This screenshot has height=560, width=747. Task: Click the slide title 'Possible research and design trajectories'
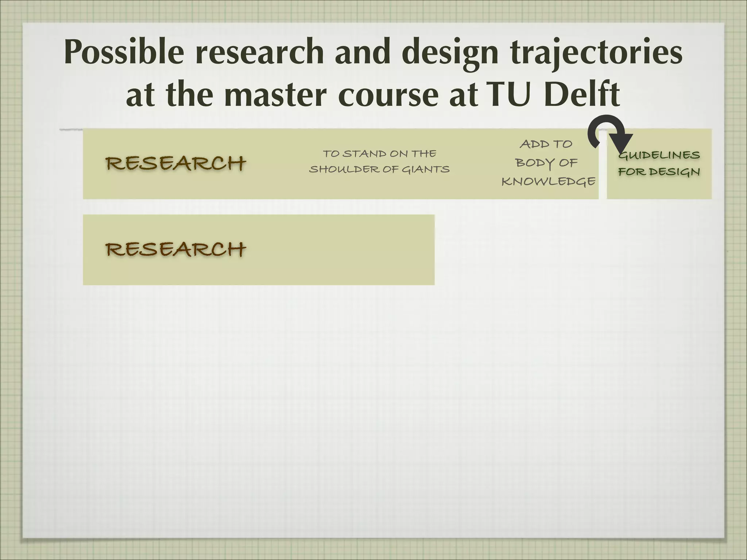373,54
